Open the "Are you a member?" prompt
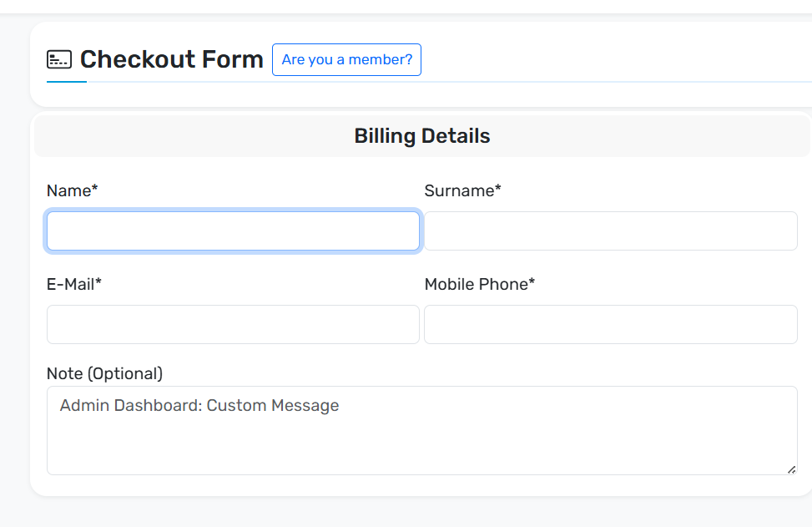The height and width of the screenshot is (527, 812). coord(346,59)
